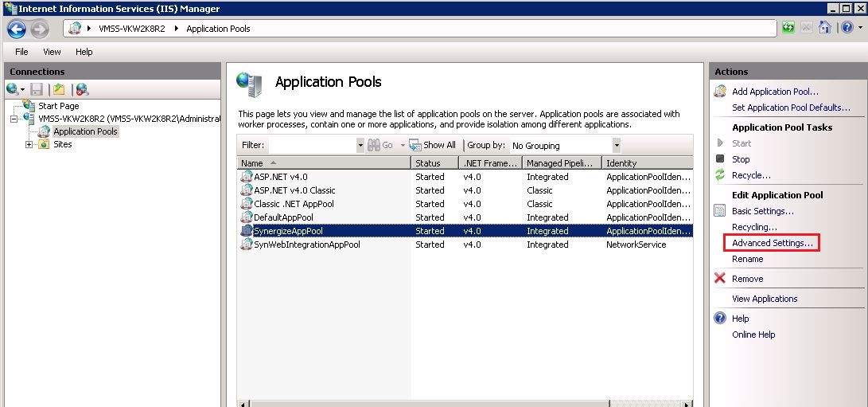
Task: Click the Forward navigation arrow button
Action: coord(39,29)
